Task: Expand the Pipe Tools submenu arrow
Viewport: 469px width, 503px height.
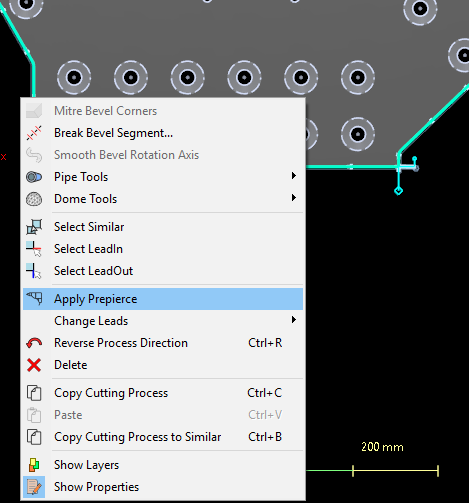Action: coord(294,176)
